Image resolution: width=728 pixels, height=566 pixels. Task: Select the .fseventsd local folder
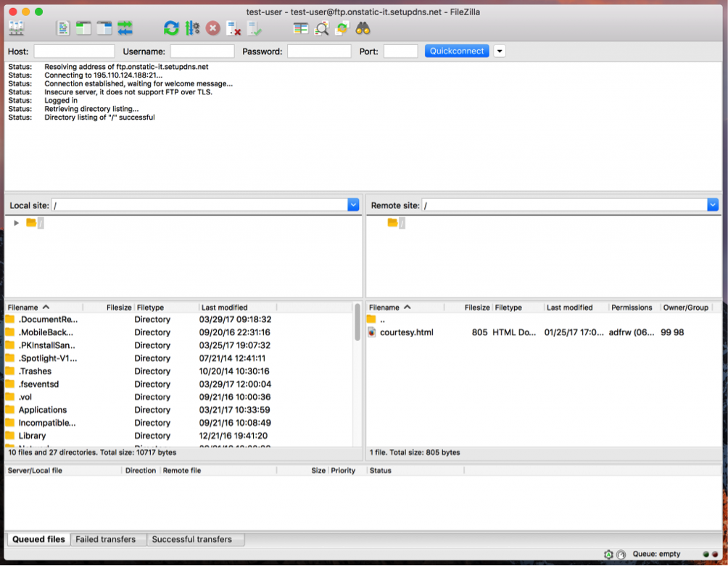178,385
